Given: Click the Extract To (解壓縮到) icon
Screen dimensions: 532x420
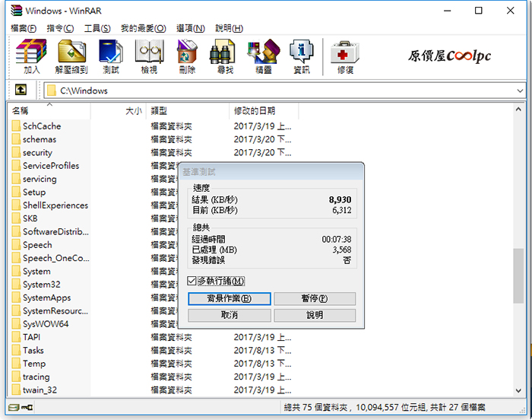Looking at the screenshot, I should point(71,51).
